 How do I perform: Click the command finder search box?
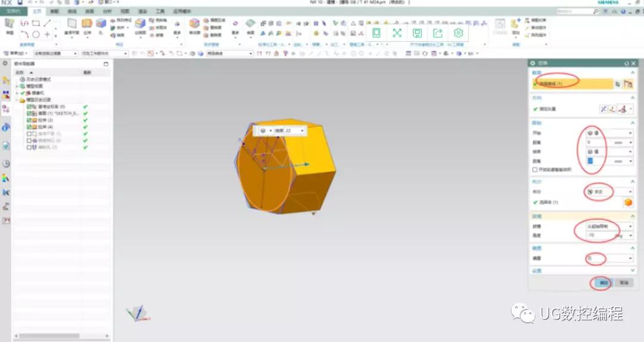coord(575,11)
